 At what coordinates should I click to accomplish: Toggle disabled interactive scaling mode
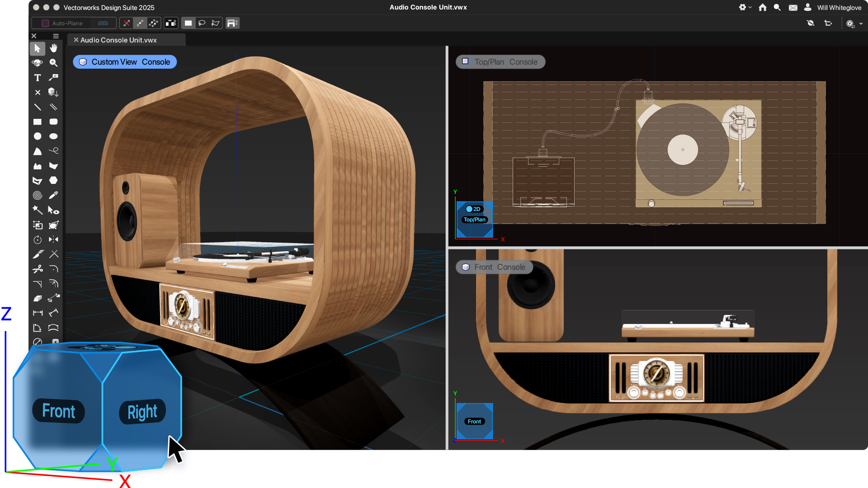coord(127,23)
